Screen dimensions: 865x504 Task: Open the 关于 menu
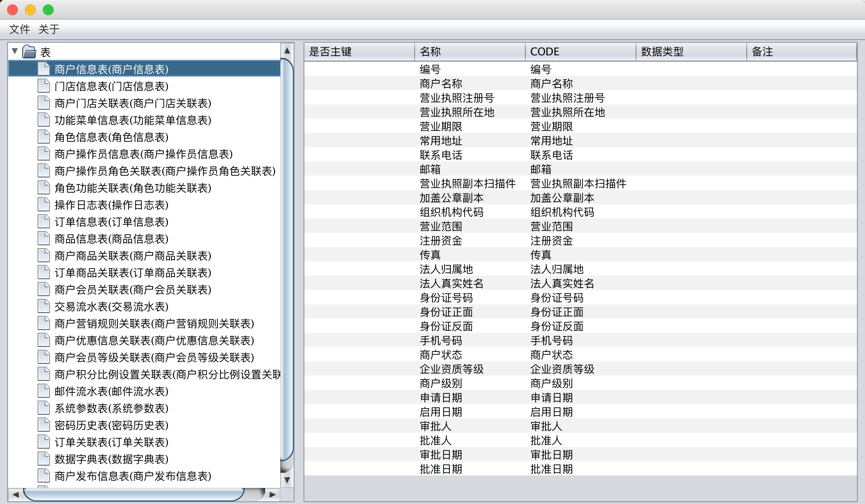click(49, 29)
